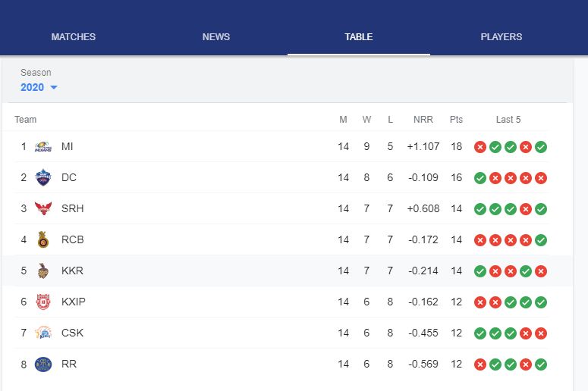Screen dimensions: 588x391
Task: Click the RCB team logo
Action: coord(43,239)
